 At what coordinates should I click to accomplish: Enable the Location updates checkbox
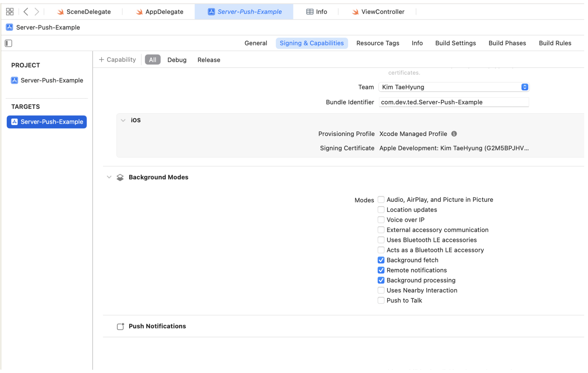point(381,210)
